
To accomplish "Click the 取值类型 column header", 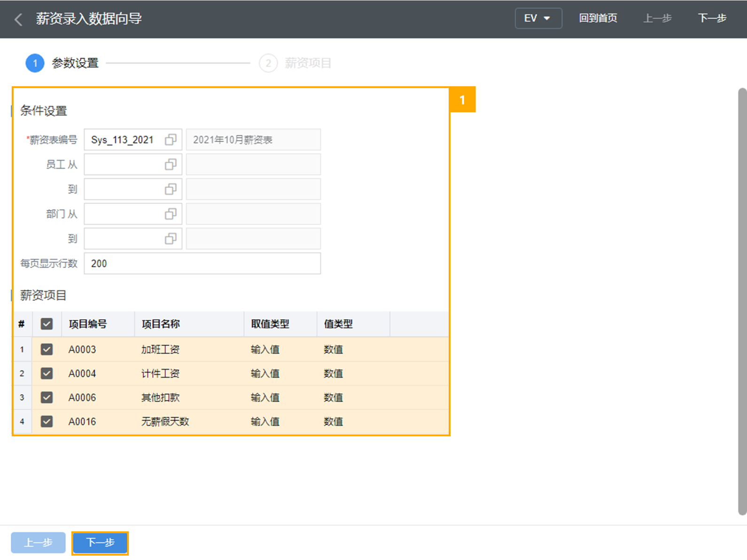I will (x=280, y=324).
